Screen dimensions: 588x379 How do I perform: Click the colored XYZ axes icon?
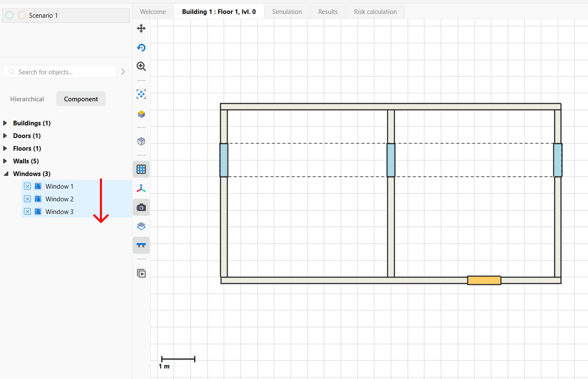(141, 188)
